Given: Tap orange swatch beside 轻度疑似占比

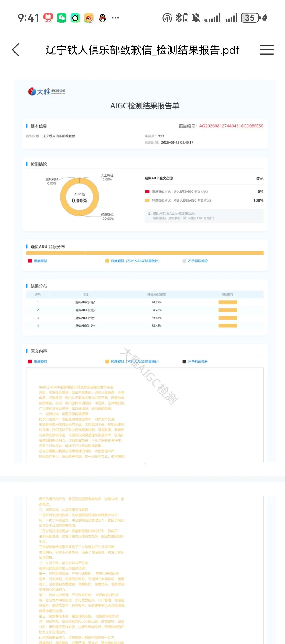Looking at the screenshot, I should pos(147,200).
